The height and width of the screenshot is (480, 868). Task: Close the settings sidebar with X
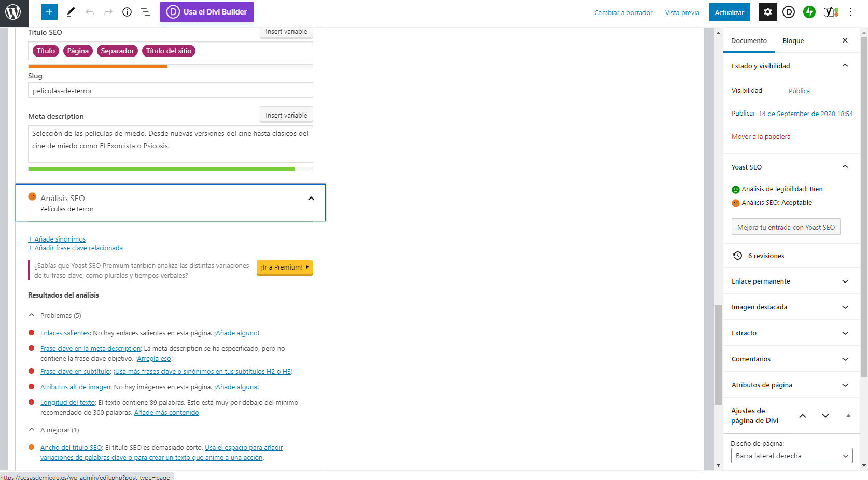(x=845, y=40)
